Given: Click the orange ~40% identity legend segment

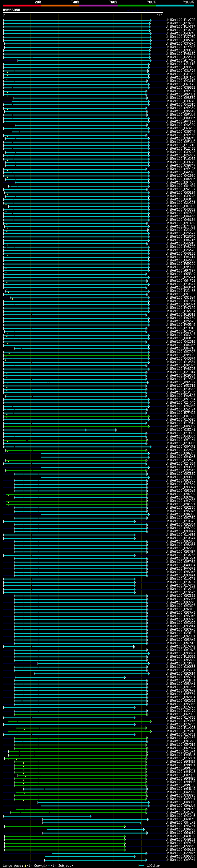Looking at the screenshot, I should (60, 6).
